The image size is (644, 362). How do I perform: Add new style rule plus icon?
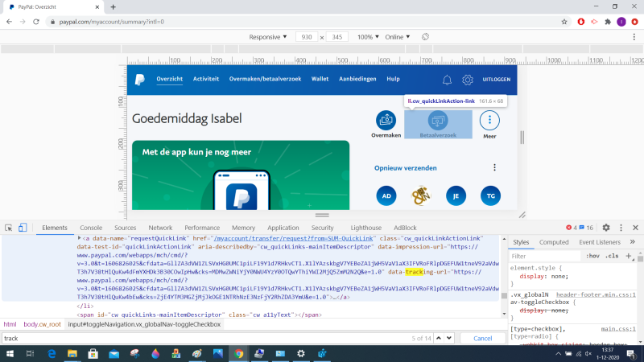629,256
